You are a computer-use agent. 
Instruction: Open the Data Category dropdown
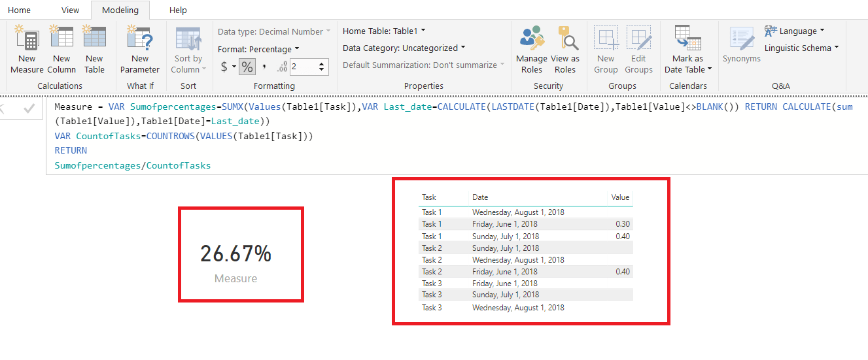(x=404, y=48)
